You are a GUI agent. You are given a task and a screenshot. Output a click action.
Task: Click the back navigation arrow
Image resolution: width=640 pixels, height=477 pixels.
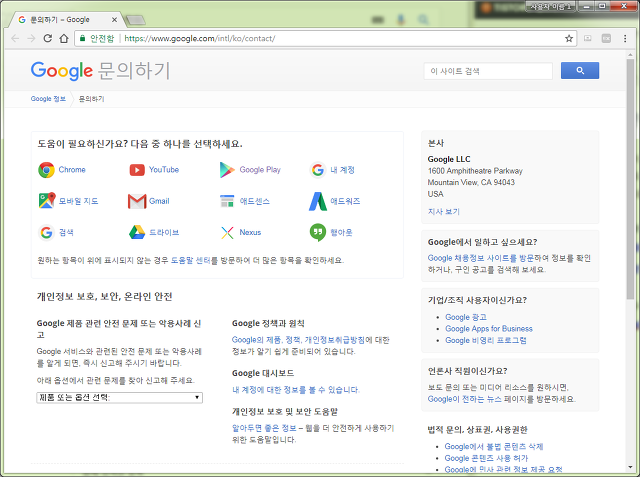16,38
